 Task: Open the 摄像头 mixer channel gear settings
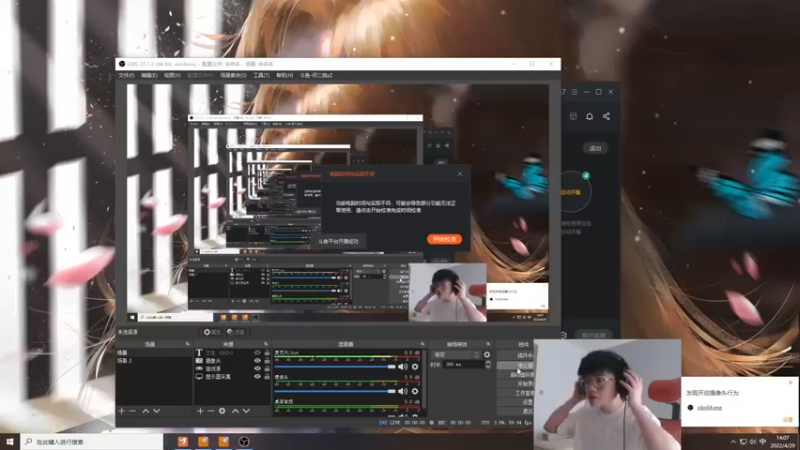415,391
